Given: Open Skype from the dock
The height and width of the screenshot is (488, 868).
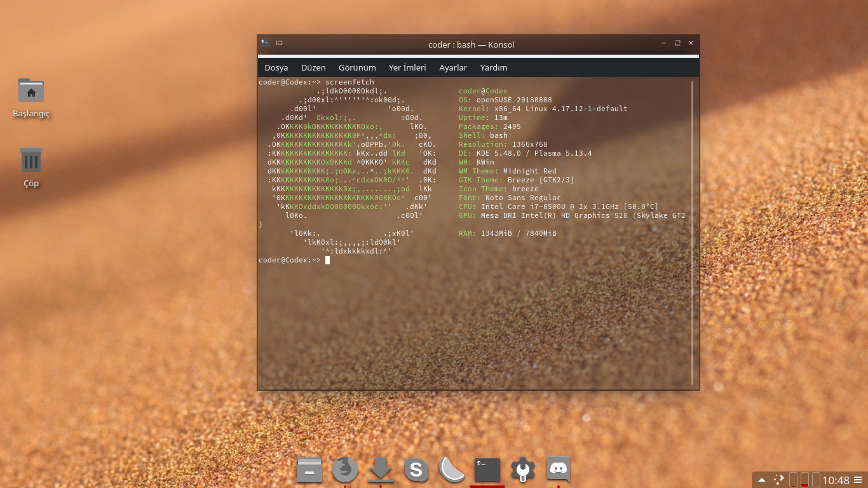Looking at the screenshot, I should [416, 470].
